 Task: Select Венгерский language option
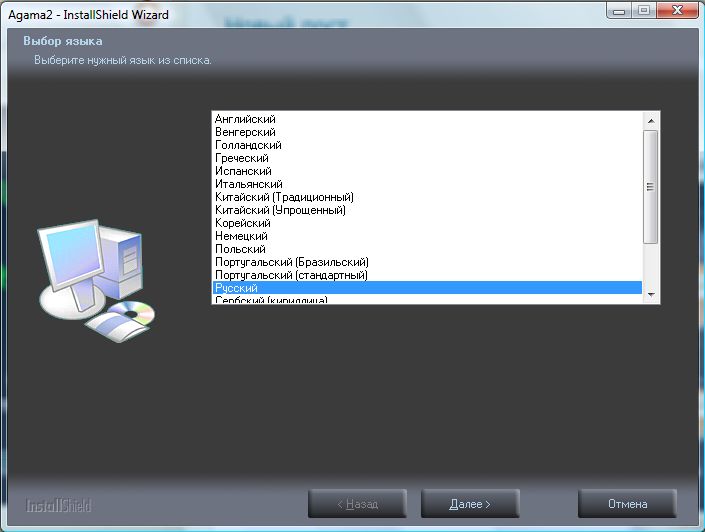[427, 132]
